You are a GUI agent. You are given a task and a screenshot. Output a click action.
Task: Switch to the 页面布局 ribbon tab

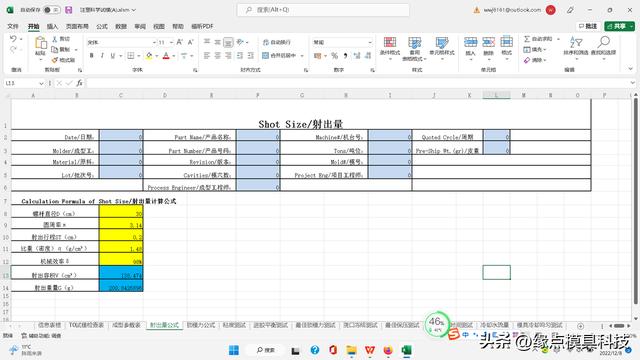tap(77, 27)
